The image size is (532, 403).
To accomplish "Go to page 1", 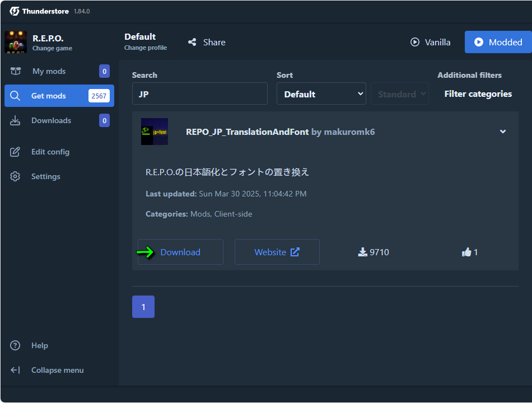I will tap(143, 307).
